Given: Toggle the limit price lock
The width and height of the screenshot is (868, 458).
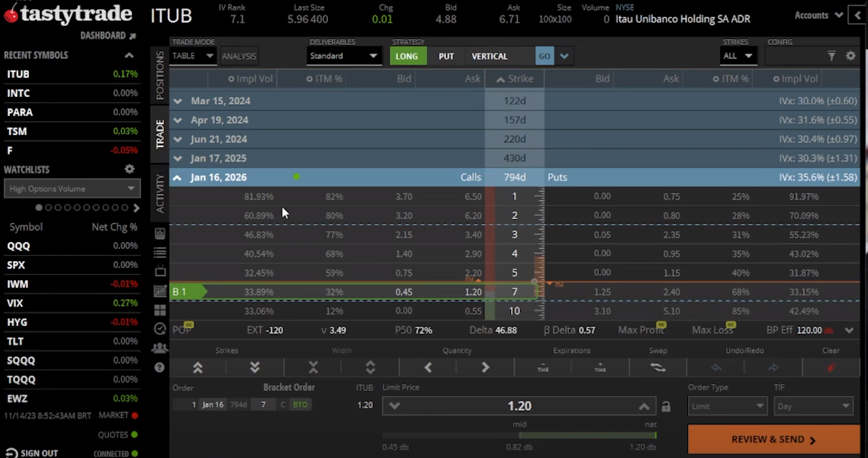Looking at the screenshot, I should 666,407.
